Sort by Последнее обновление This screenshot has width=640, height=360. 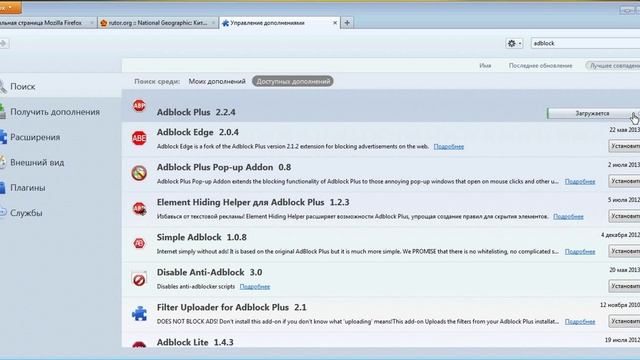pos(540,66)
